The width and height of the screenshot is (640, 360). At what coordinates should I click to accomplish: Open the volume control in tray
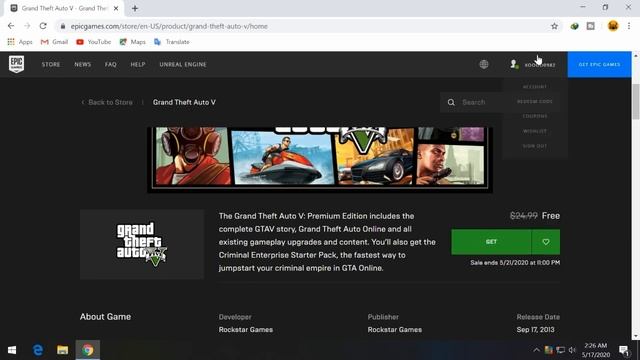[572, 350]
